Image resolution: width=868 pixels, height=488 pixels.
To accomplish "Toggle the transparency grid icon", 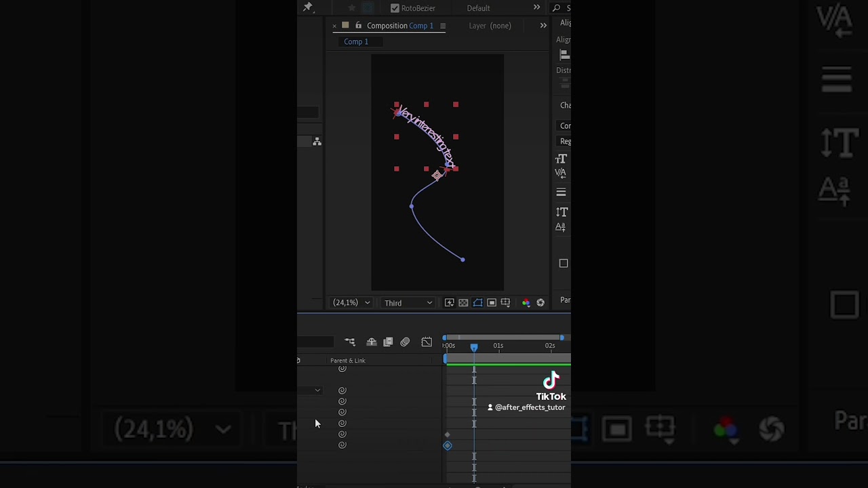I will (463, 303).
